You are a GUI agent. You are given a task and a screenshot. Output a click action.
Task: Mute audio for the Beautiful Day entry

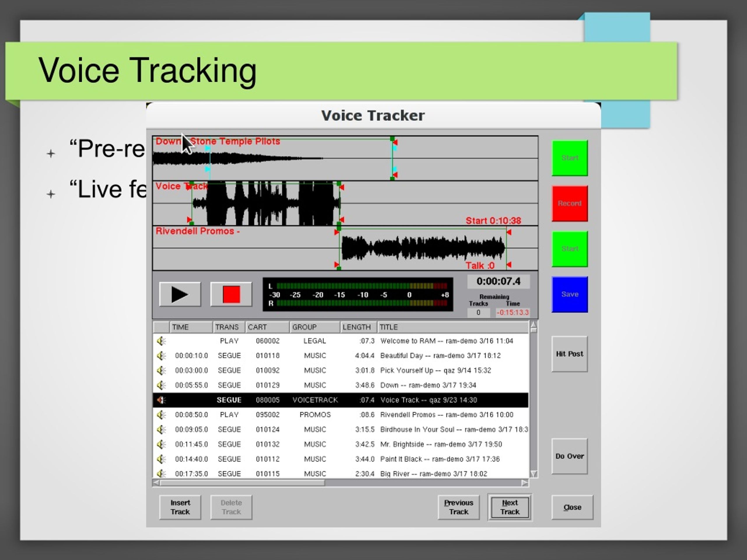[161, 355]
